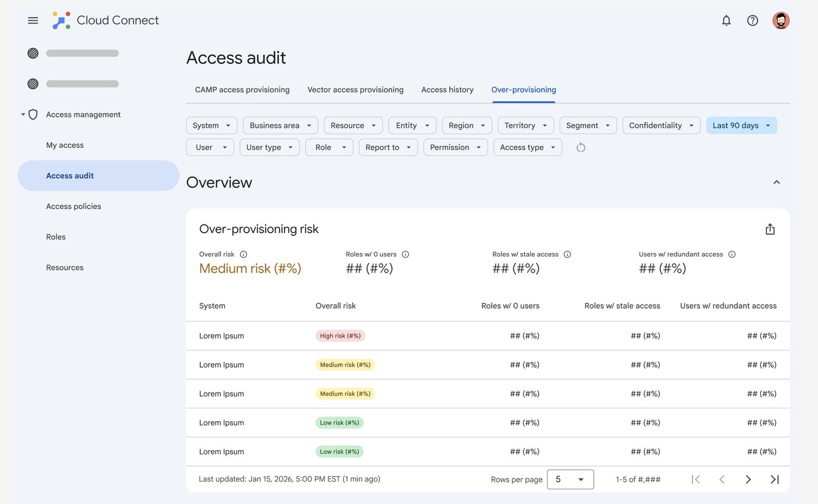Click the 1-5 of #,### pagination text
Image resolution: width=818 pixels, height=504 pixels.
[x=638, y=479]
